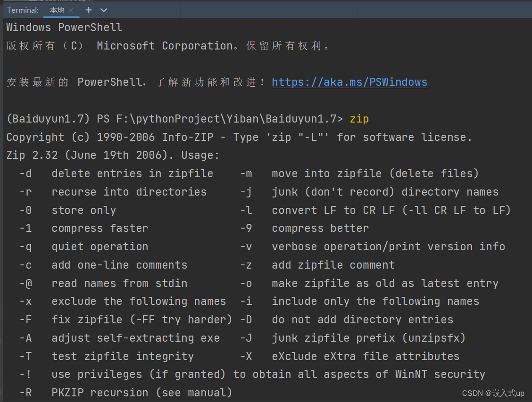Viewport: 532px width, 402px height.
Task: Click 'test zipfile integrity' text
Action: coord(123,356)
